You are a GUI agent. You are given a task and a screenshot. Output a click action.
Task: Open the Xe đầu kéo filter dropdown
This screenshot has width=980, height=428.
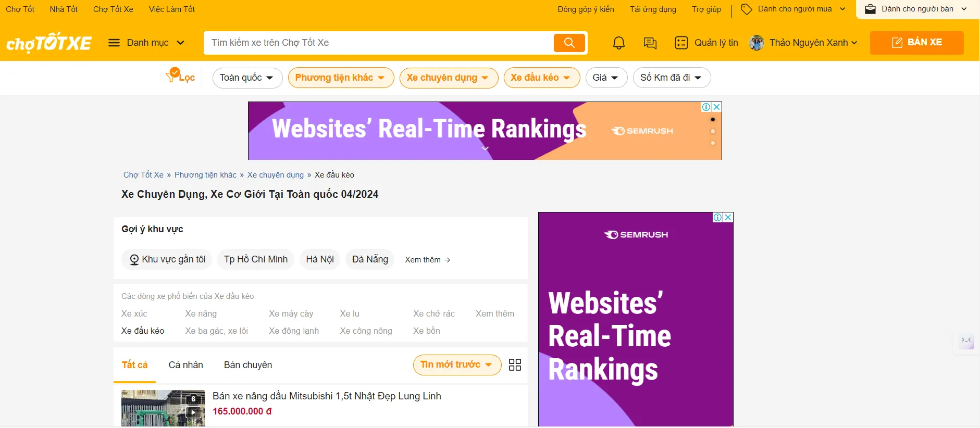coord(541,78)
